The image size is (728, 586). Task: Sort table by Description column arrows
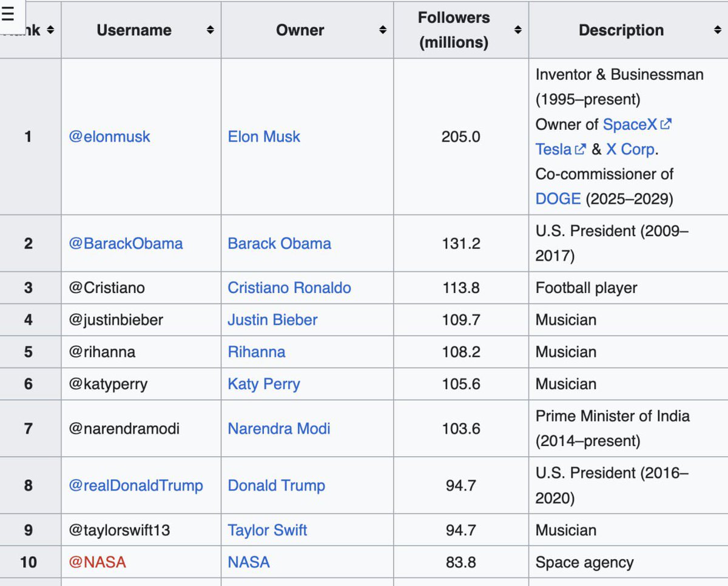pos(717,30)
